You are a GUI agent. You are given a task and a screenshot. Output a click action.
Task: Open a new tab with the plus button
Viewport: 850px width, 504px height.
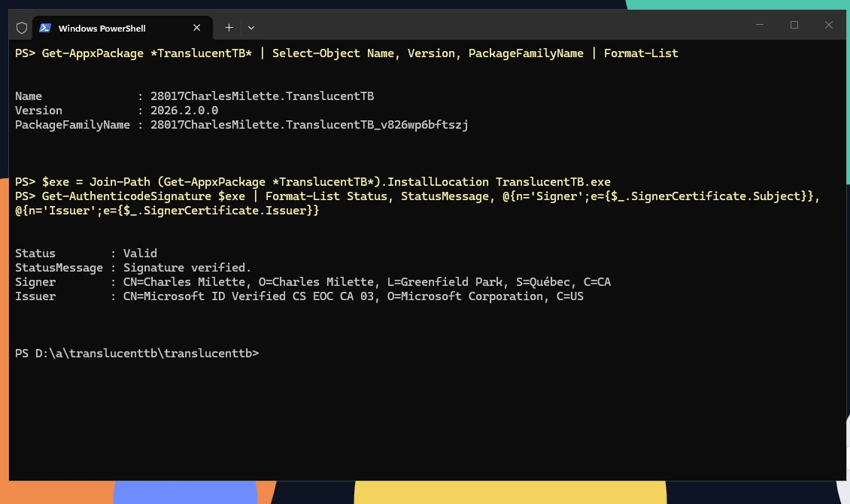tap(229, 28)
